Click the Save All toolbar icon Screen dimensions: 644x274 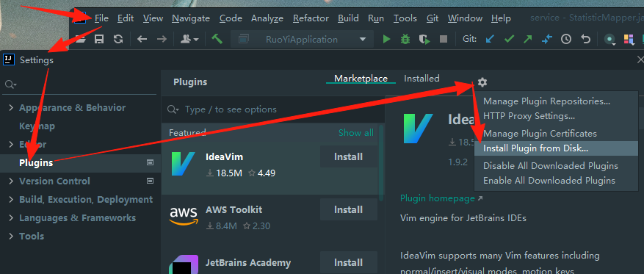(x=99, y=39)
